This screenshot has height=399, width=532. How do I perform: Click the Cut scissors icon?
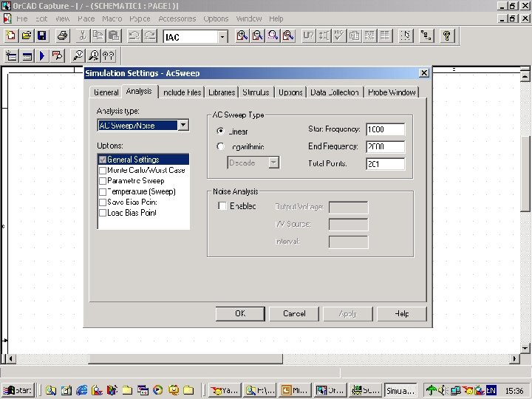pos(83,35)
